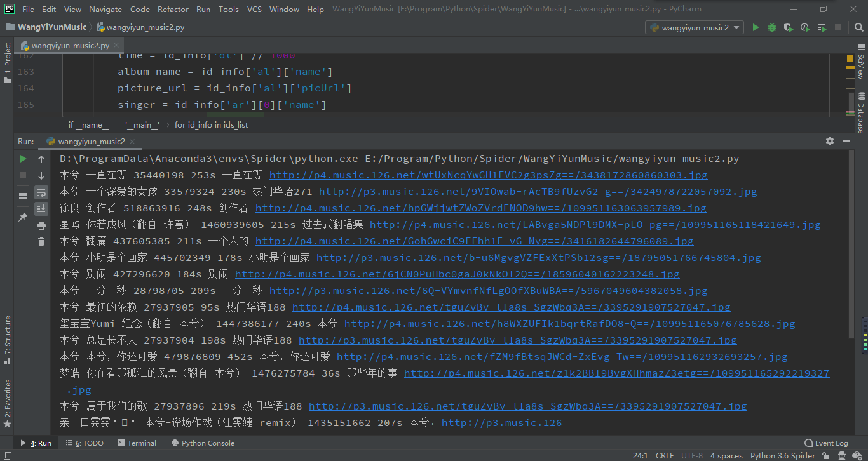Click the if __name__ == '__main__' breadcrumb
This screenshot has width=868, height=461.
click(114, 125)
